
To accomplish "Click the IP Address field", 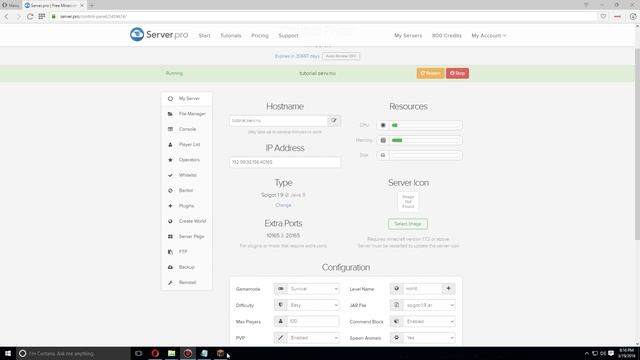I will click(285, 162).
